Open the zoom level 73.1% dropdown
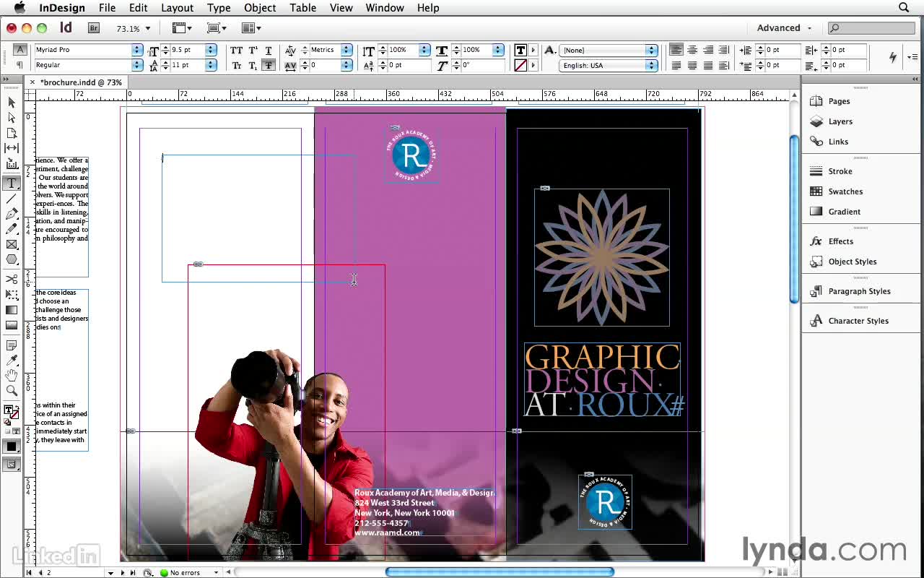The height and width of the screenshot is (578, 924). tap(147, 28)
